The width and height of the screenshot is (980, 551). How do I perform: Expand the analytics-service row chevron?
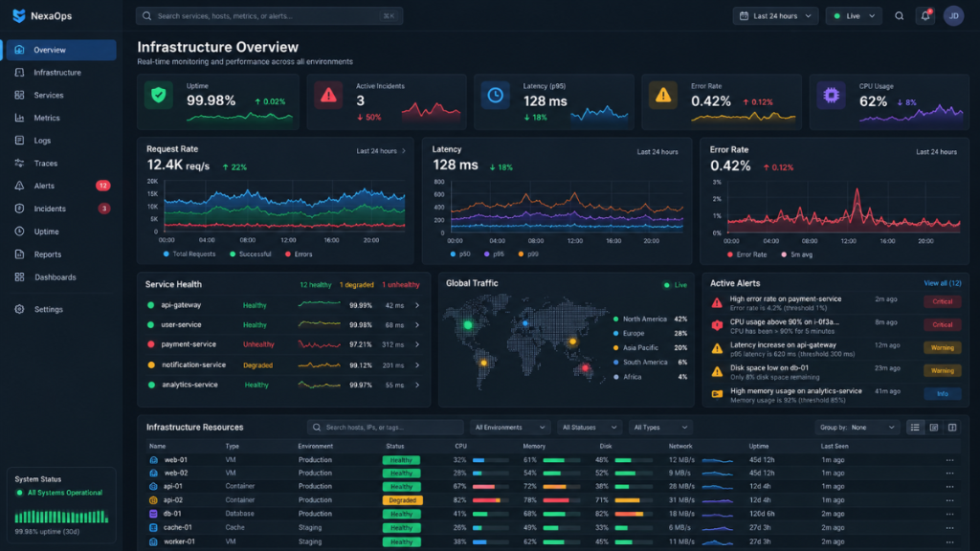(x=417, y=386)
